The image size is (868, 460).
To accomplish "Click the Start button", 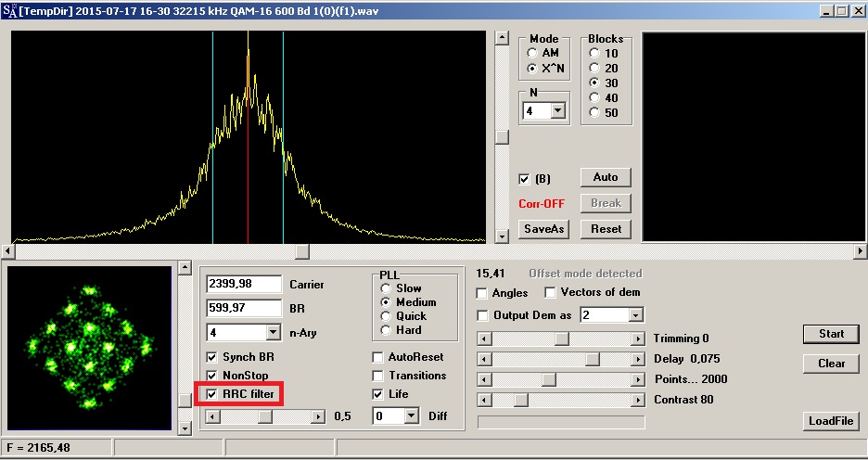I will coord(831,334).
